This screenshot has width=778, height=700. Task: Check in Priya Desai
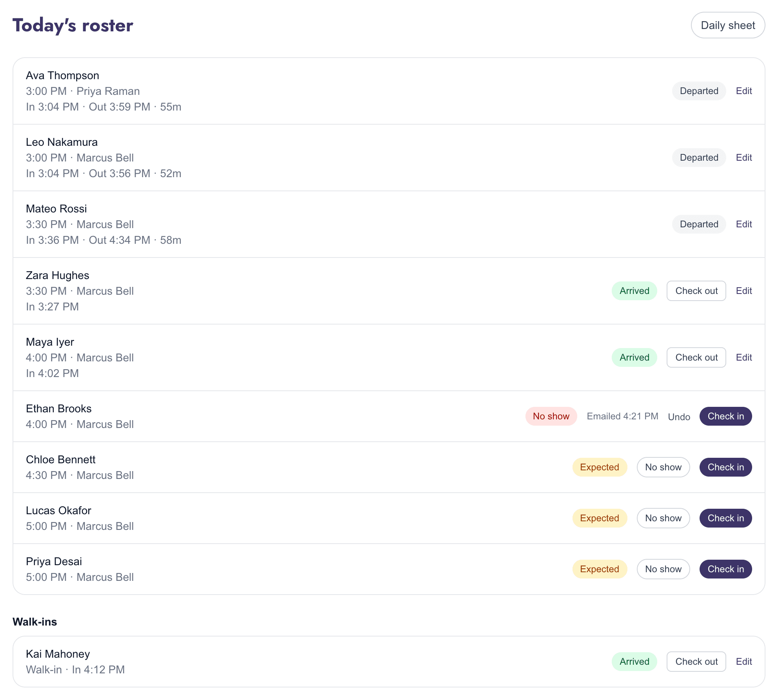click(726, 569)
